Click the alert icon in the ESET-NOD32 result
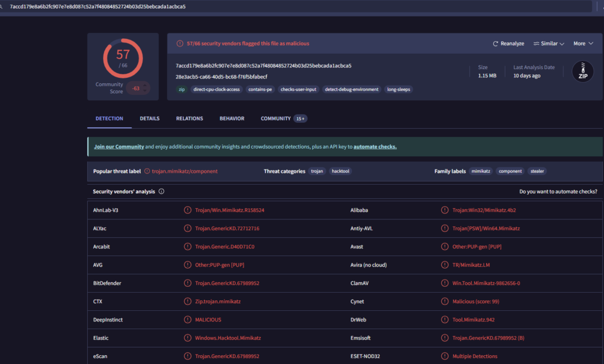 coord(445,356)
